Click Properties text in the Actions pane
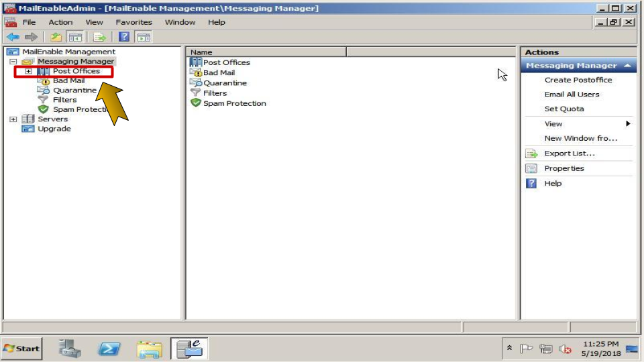The height and width of the screenshot is (362, 644). click(x=564, y=168)
